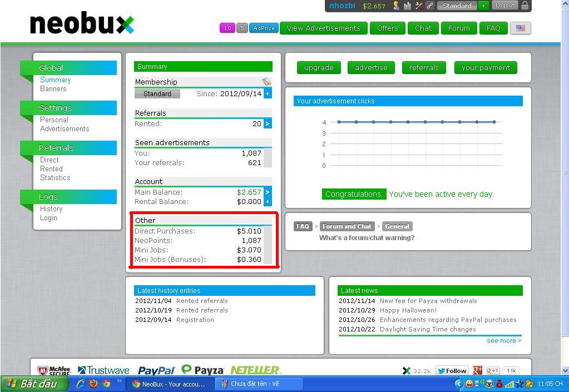Open Personal settings in sidebar
The width and height of the screenshot is (569, 392).
tap(54, 120)
